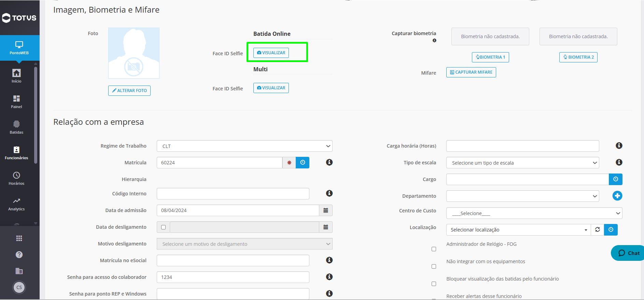Click ALTERAR FOTO button
This screenshot has height=300, width=644.
(129, 91)
